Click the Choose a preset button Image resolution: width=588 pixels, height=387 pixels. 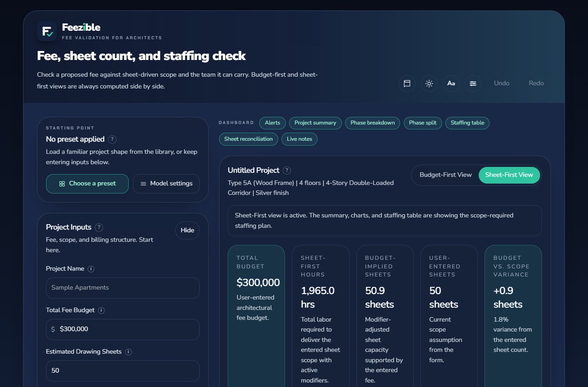[87, 184]
